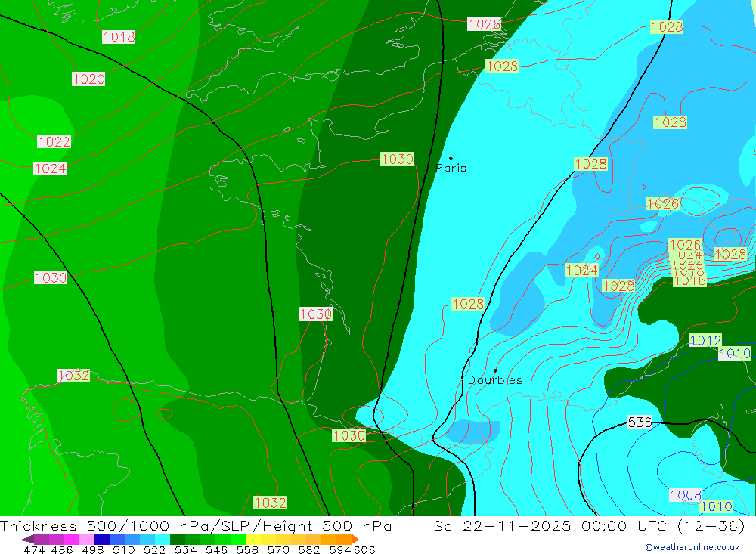The height and width of the screenshot is (554, 756).
Task: Click the 1016 isobar label
Action: coord(689,280)
